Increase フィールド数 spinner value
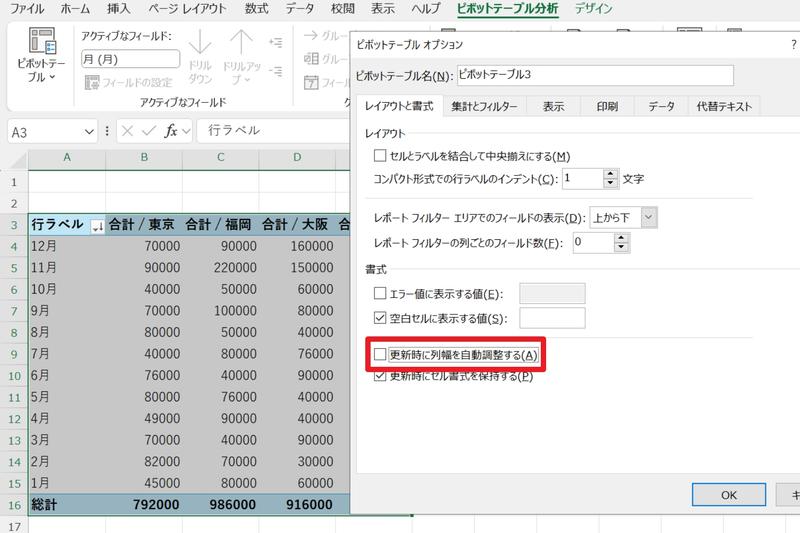800x533 pixels. click(x=621, y=238)
